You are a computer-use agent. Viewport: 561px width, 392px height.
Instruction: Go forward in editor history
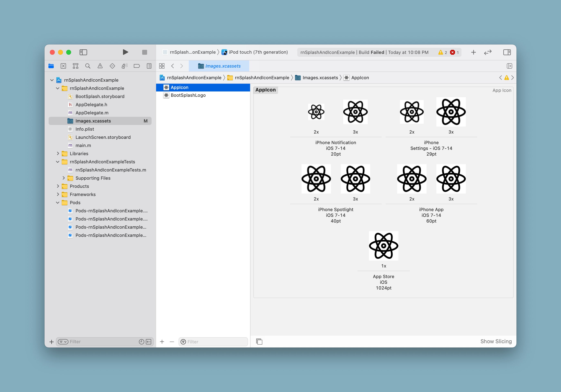click(182, 66)
